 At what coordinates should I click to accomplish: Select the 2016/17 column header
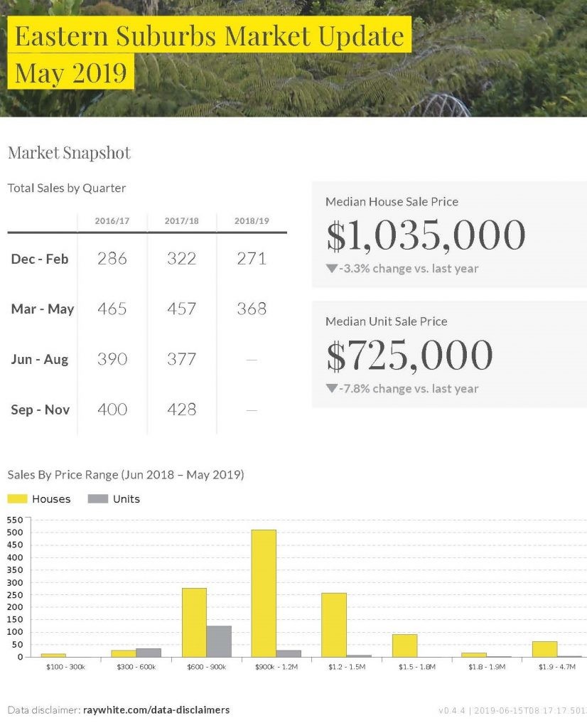112,221
